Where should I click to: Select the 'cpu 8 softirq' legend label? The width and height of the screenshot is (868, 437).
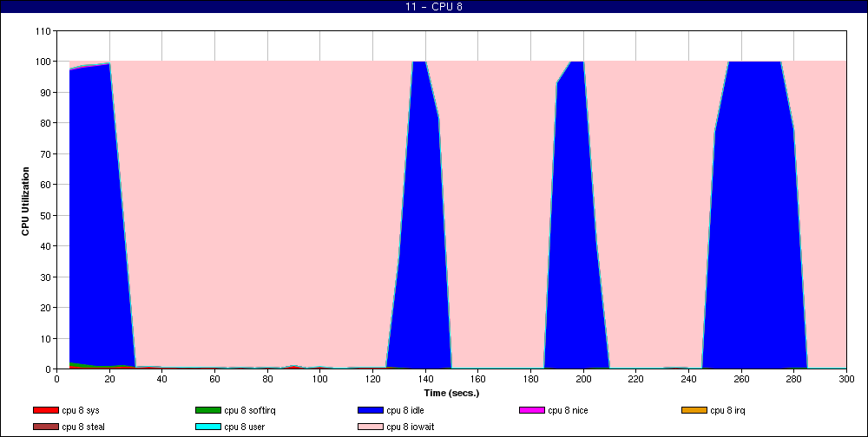(x=250, y=410)
